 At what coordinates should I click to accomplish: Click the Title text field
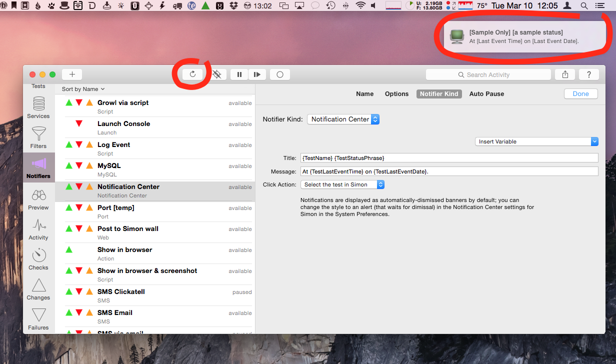tap(449, 157)
